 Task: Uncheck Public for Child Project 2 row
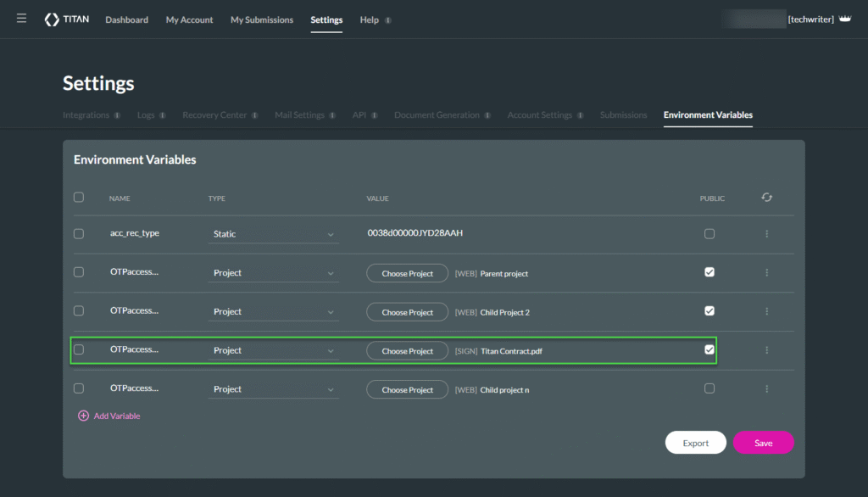click(709, 311)
